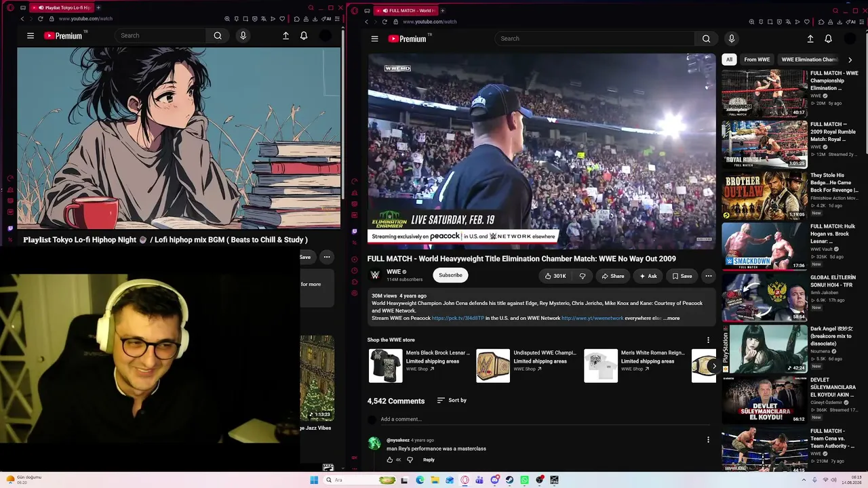This screenshot has width=868, height=488.
Task: Open the Sort by comments dropdown
Action: (452, 401)
